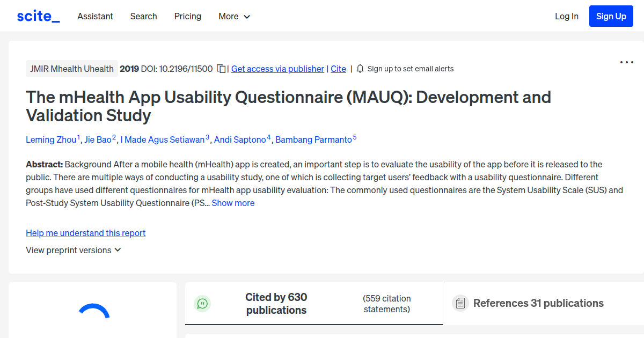Screen dimensions: 644x338
Task: Select the Cited by 630 publications tab
Action: (x=276, y=303)
